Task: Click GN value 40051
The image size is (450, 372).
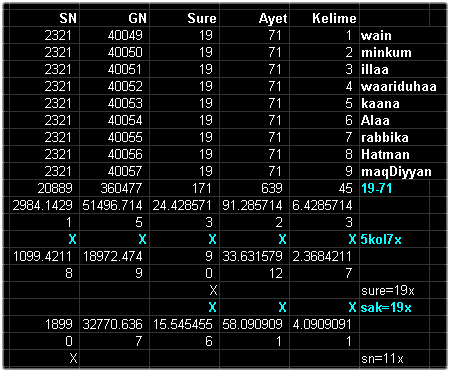Action: tap(125, 69)
